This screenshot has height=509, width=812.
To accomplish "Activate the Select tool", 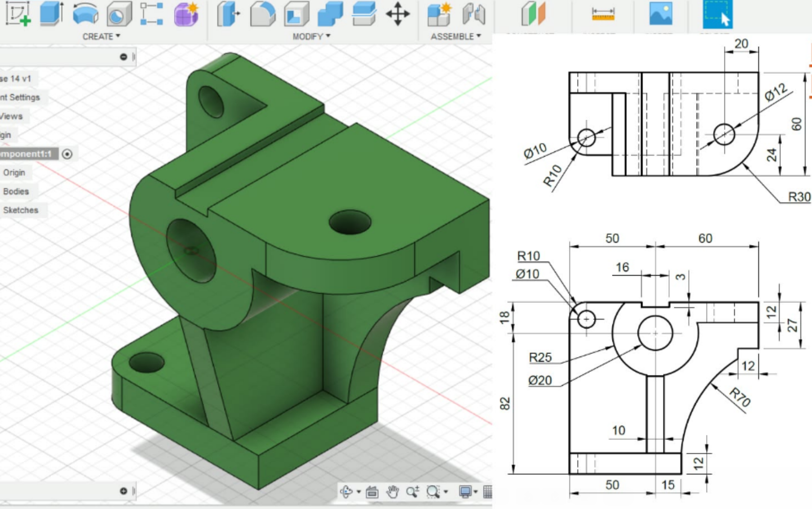I will pos(718,14).
